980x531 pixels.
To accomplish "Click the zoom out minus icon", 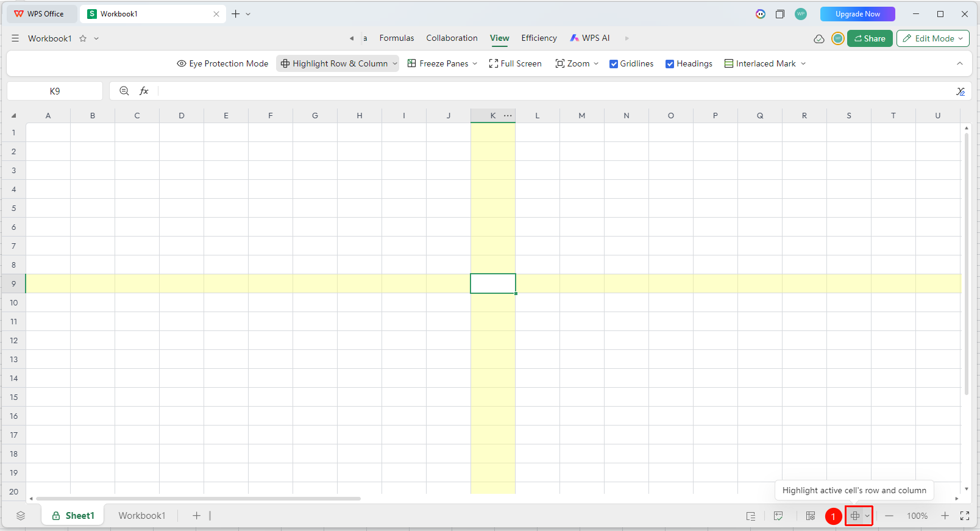I will (x=889, y=516).
